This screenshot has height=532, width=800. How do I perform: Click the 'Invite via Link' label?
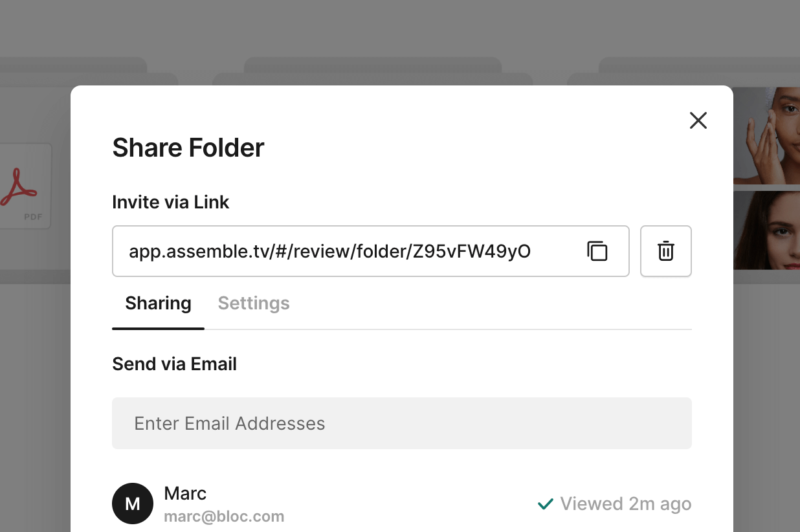click(171, 203)
